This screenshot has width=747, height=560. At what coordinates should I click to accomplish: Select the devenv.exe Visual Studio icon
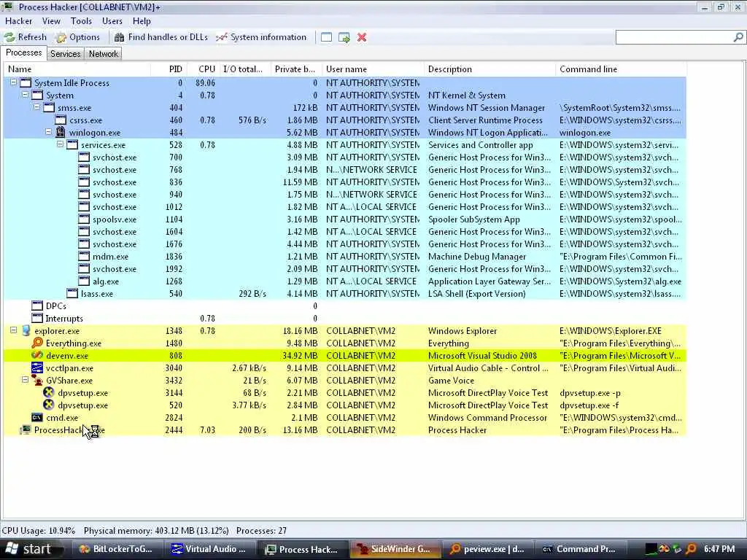click(37, 355)
